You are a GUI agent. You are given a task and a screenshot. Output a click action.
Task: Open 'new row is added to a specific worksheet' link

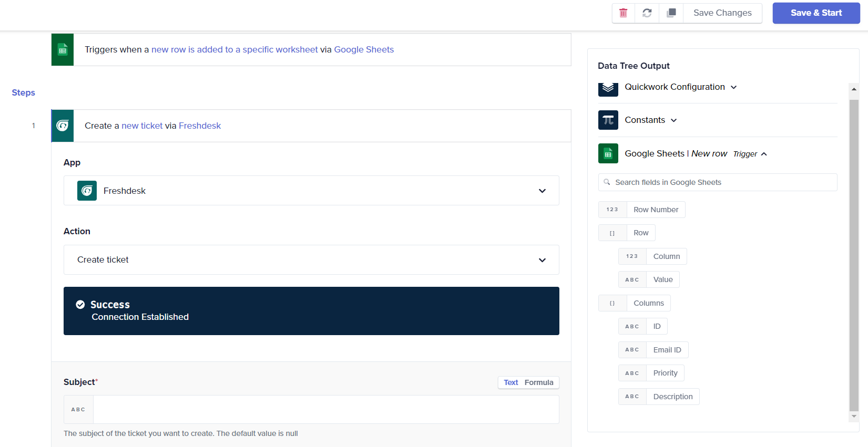[x=234, y=49]
